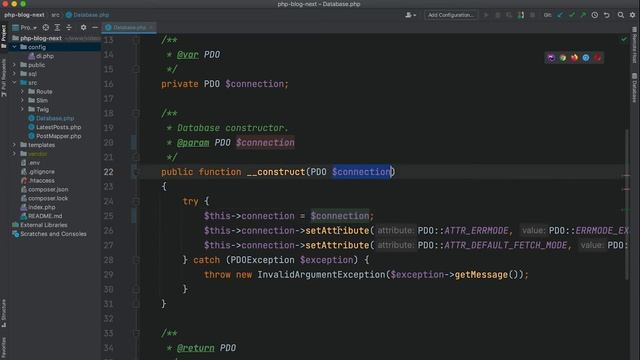Click the inspections green checkmark widget

pos(624,40)
